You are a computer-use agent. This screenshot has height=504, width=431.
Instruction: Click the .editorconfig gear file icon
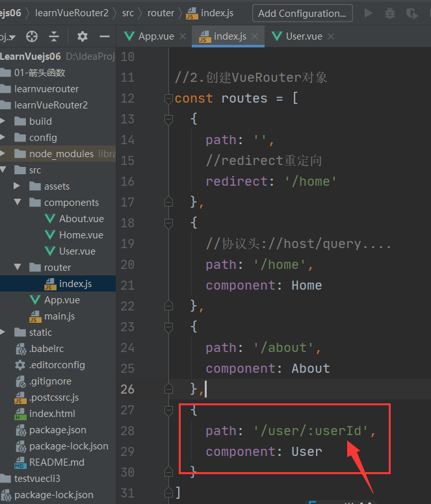click(20, 365)
